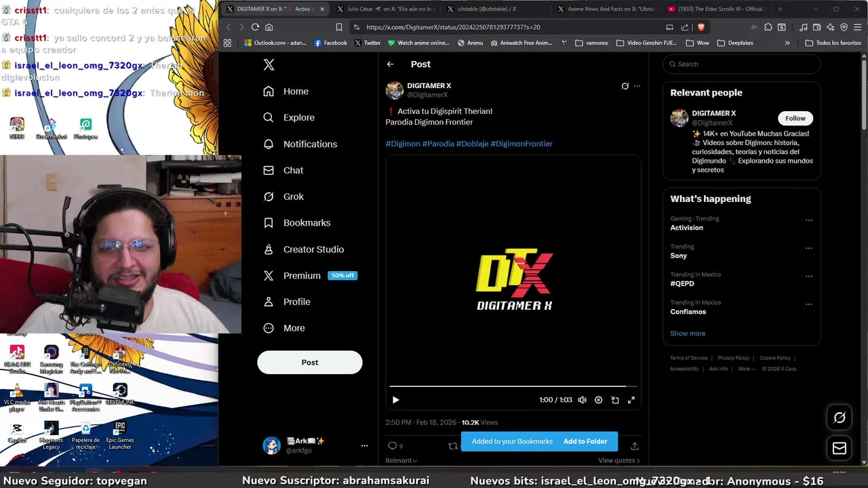
Task: Click the big Post button
Action: (x=310, y=362)
